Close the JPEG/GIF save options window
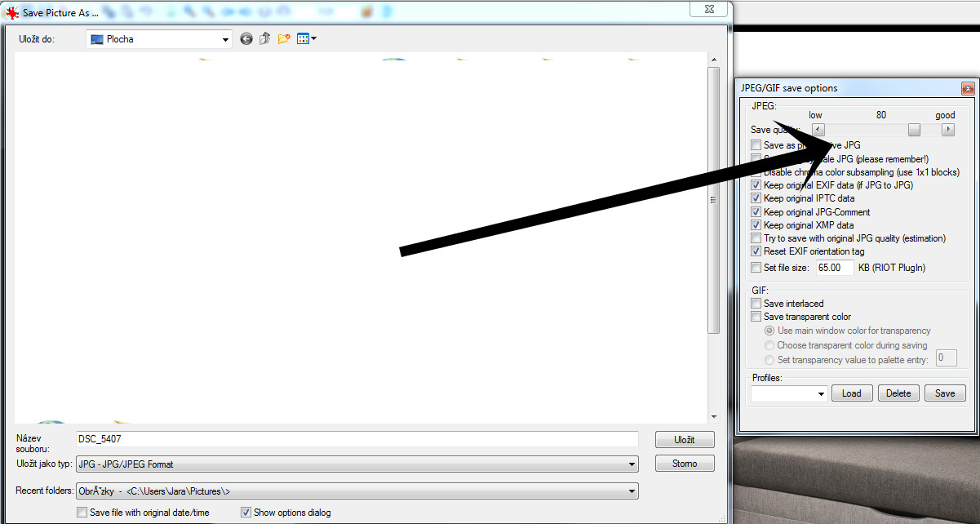This screenshot has width=980, height=524. (968, 88)
